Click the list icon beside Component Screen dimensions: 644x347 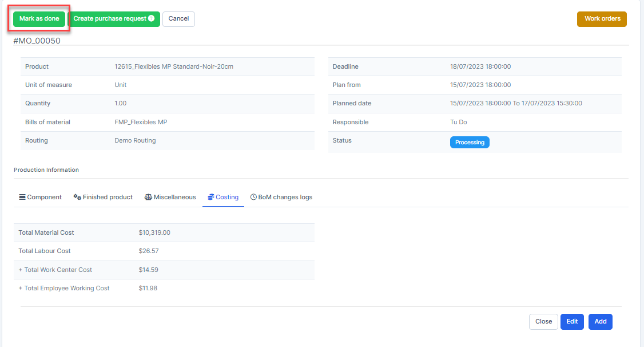tap(22, 197)
